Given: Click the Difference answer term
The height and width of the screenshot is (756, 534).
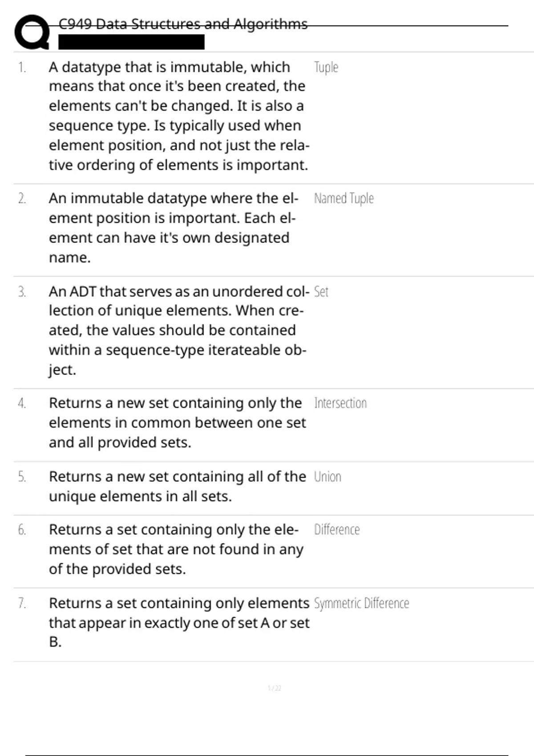Looking at the screenshot, I should click(336, 530).
